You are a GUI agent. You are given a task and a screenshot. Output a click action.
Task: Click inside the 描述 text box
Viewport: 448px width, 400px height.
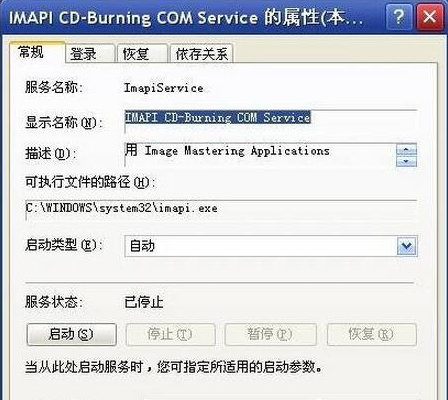pos(260,155)
